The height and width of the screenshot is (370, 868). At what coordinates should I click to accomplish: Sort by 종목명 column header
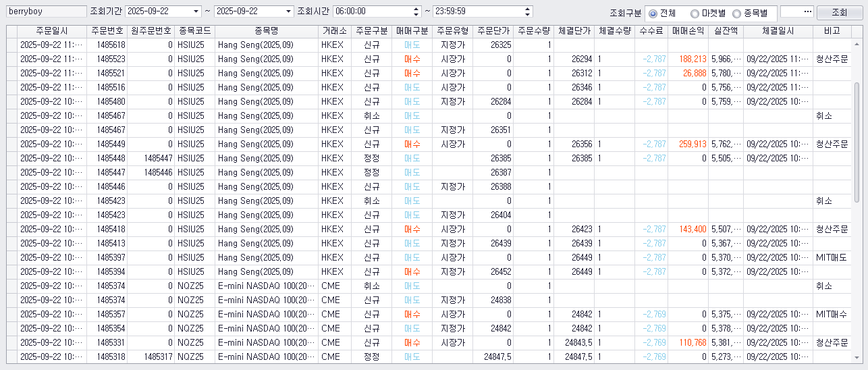[x=267, y=31]
